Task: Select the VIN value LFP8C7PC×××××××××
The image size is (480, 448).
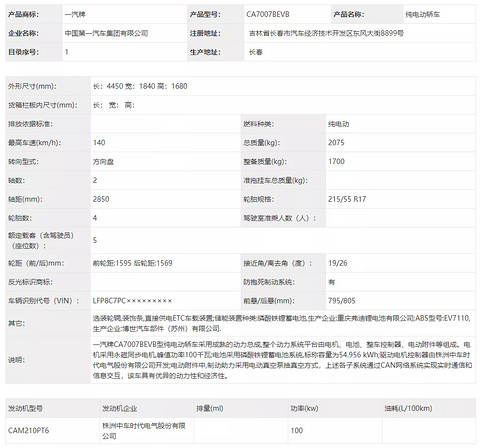Action: (x=132, y=301)
